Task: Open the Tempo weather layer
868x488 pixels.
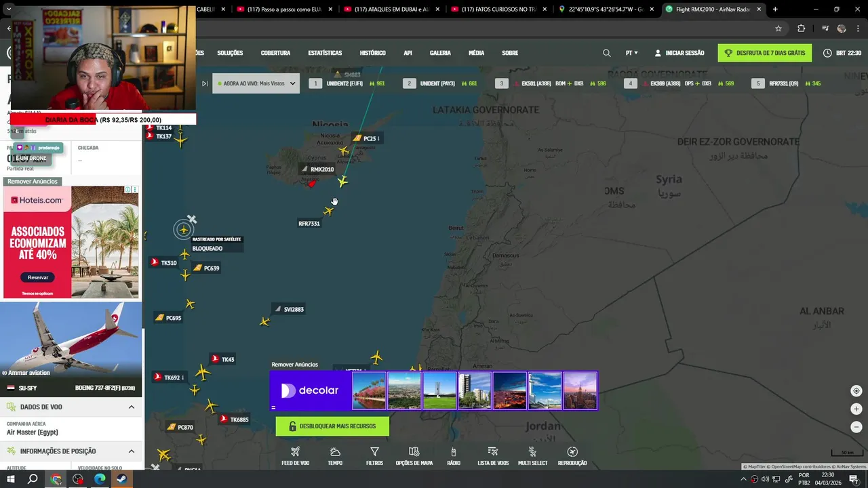Action: pyautogui.click(x=335, y=456)
